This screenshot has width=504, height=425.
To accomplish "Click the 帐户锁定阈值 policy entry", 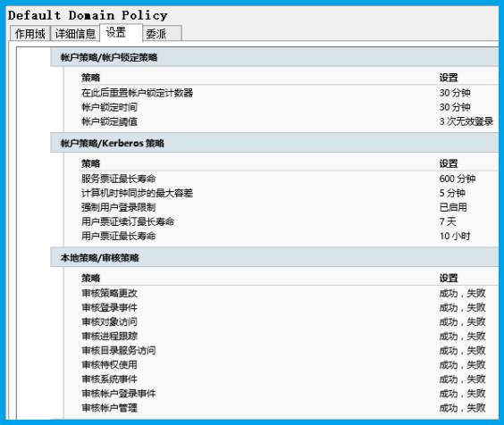I will (x=290, y=121).
